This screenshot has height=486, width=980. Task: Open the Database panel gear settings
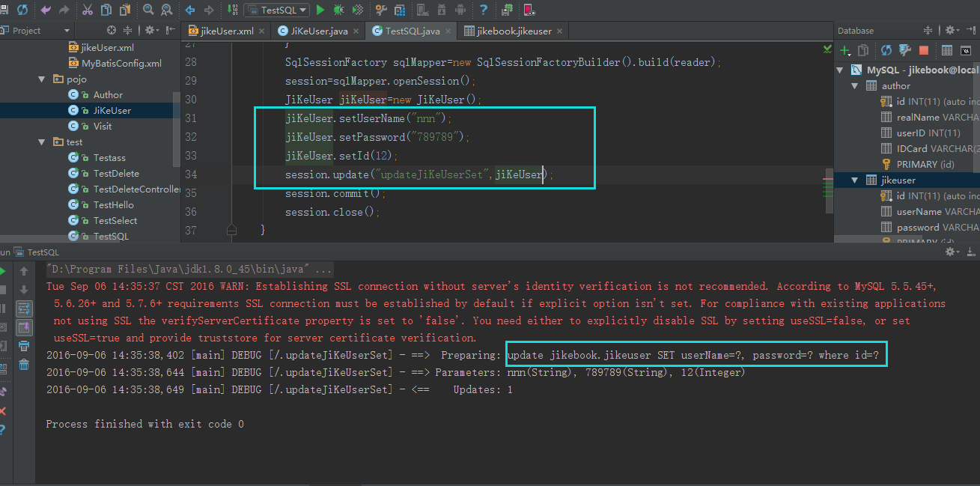click(952, 30)
